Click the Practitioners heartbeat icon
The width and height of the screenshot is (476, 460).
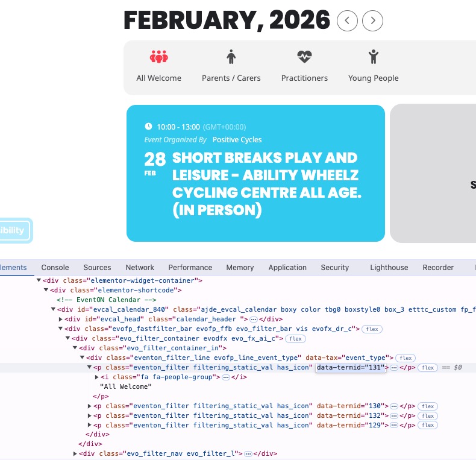coord(304,57)
